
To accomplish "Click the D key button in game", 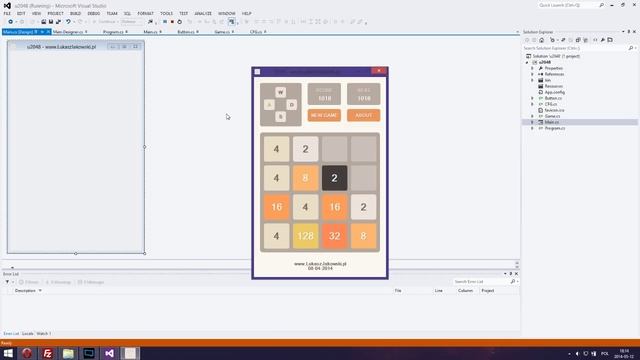I will (292, 105).
